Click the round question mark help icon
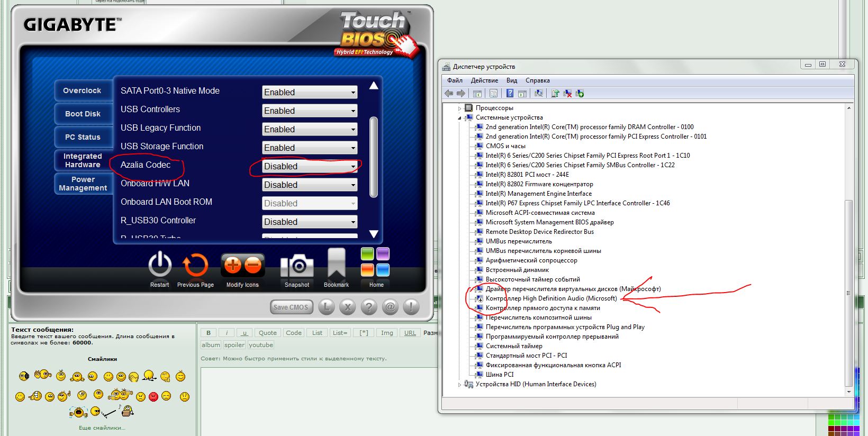868x436 pixels. [368, 307]
